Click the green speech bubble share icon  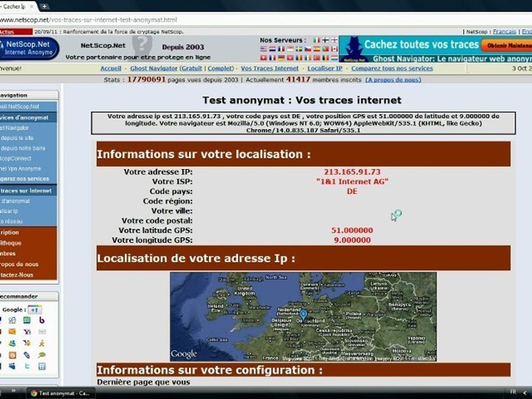click(x=42, y=355)
